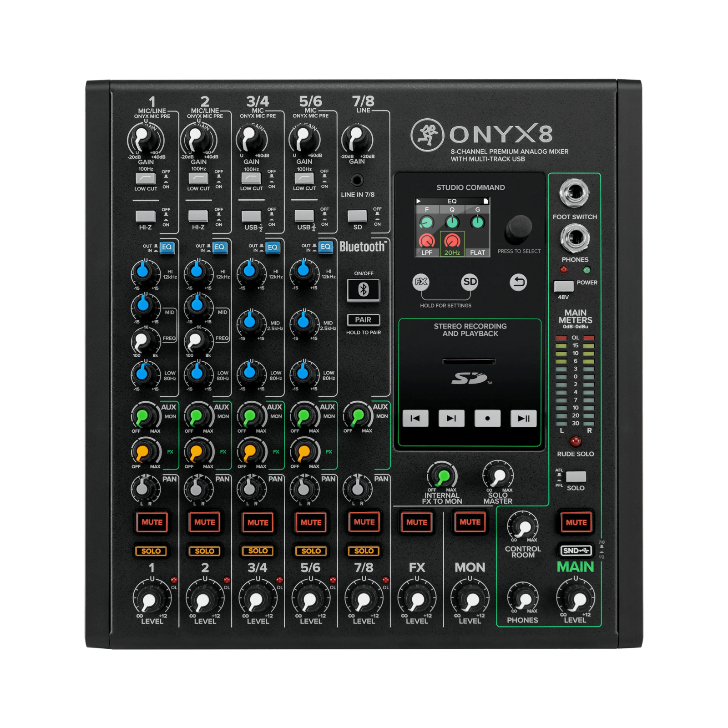Mute channel 2
This screenshot has width=728, height=728.
(205, 522)
